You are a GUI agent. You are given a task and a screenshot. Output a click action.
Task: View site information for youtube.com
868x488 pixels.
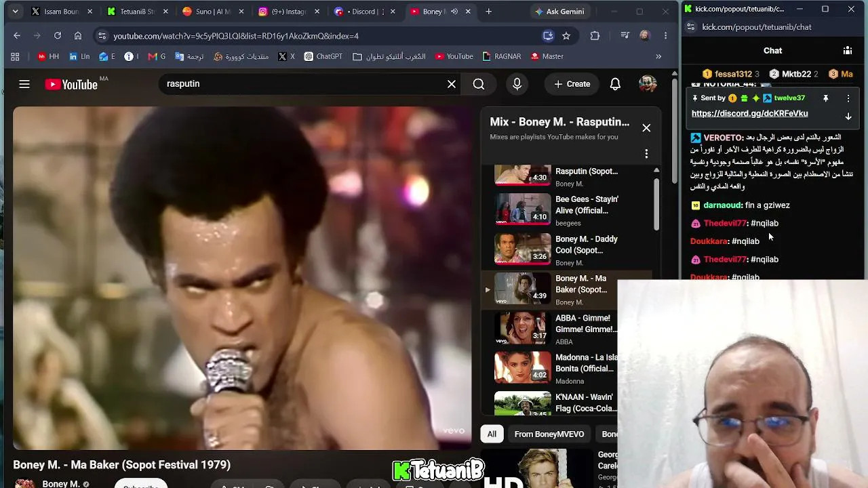coord(102,36)
